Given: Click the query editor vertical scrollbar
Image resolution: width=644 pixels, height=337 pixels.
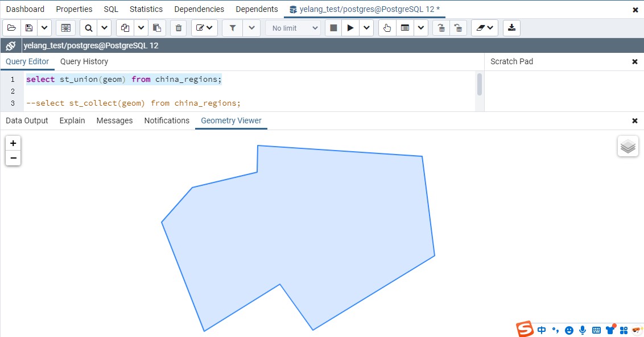Looking at the screenshot, I should click(x=480, y=84).
